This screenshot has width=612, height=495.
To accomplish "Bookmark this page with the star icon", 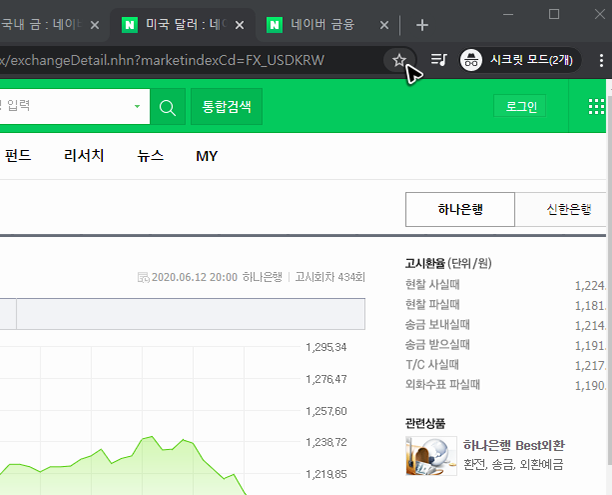I will [399, 60].
